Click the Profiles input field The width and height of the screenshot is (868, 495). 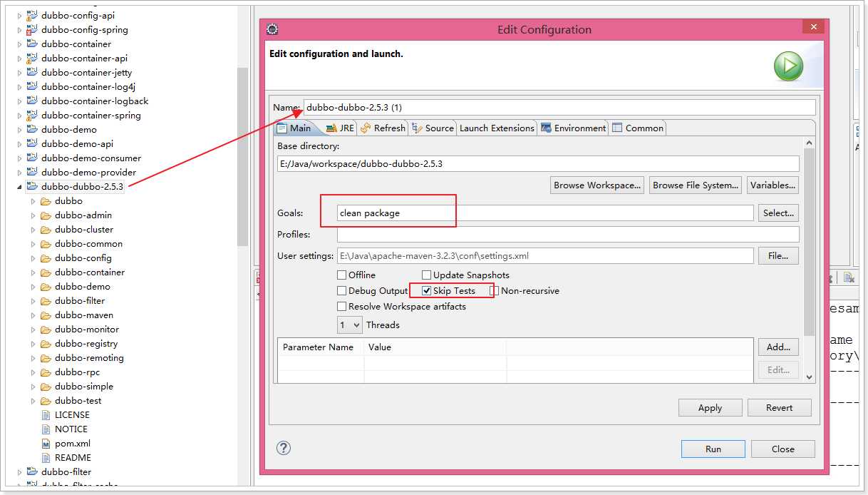[568, 234]
